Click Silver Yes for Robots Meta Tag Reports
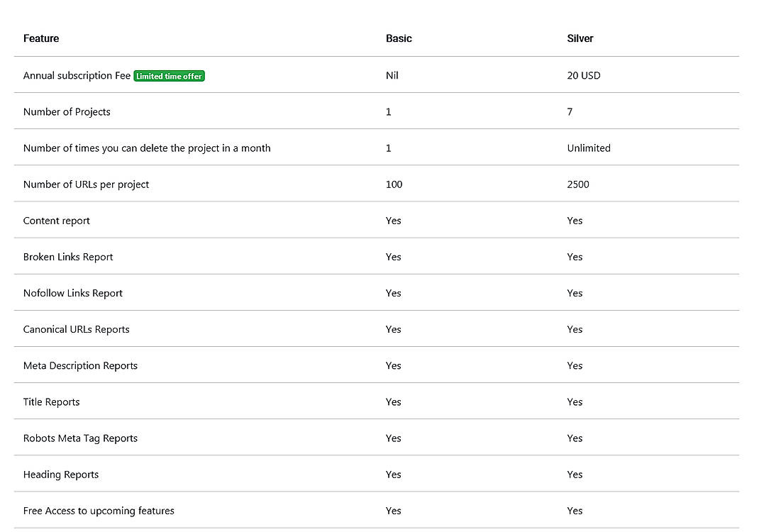 [x=575, y=438]
